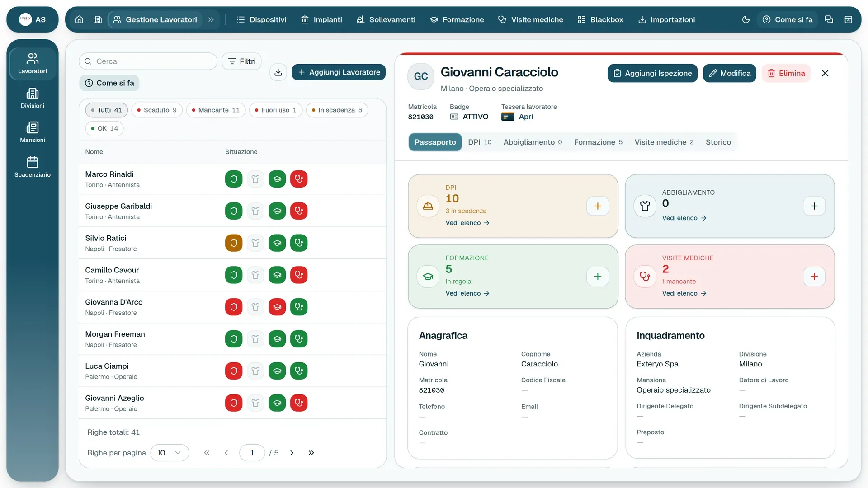Open Mansioni in the sidebar
Viewport: 868px width, 488px height.
(33, 132)
